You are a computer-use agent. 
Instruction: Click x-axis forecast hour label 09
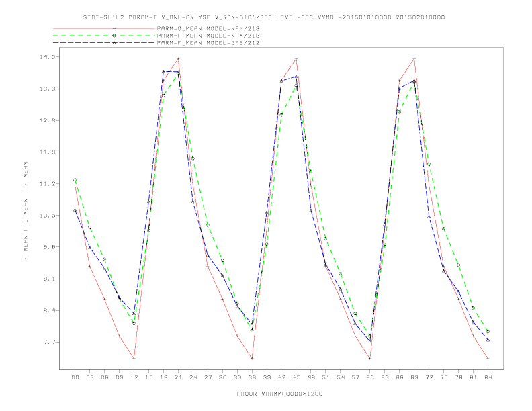[x=119, y=377]
